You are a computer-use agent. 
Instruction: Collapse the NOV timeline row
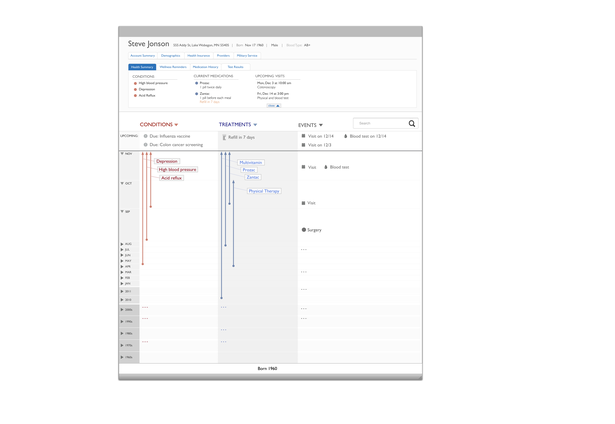click(122, 154)
